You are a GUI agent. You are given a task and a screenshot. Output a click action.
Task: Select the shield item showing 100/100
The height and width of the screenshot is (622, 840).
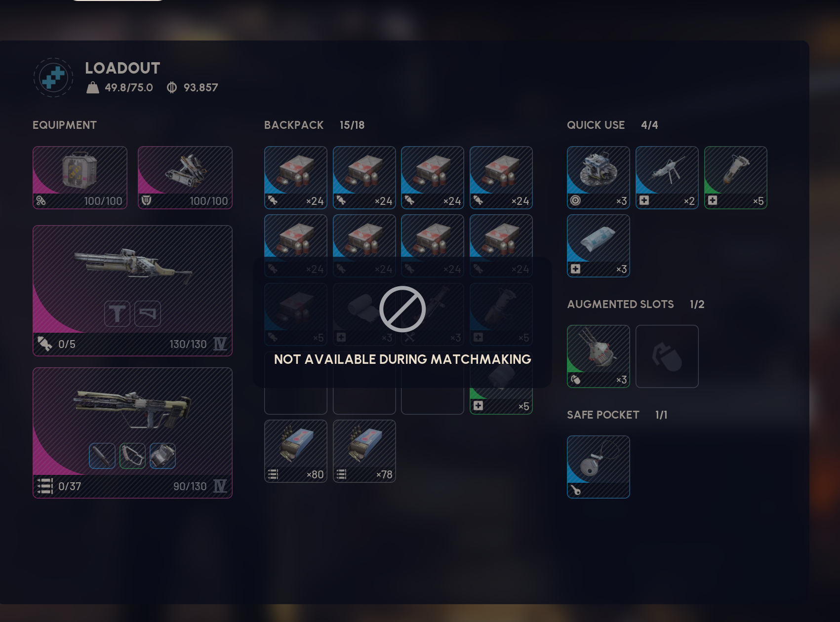point(185,178)
